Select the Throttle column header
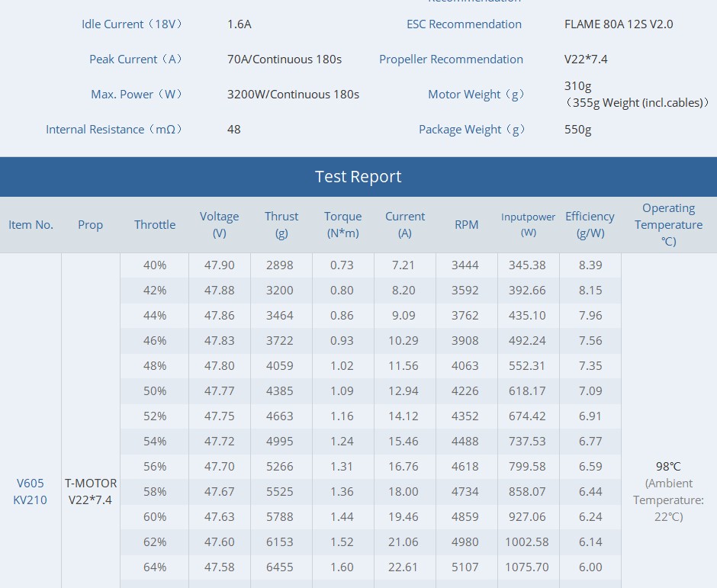 click(155, 225)
